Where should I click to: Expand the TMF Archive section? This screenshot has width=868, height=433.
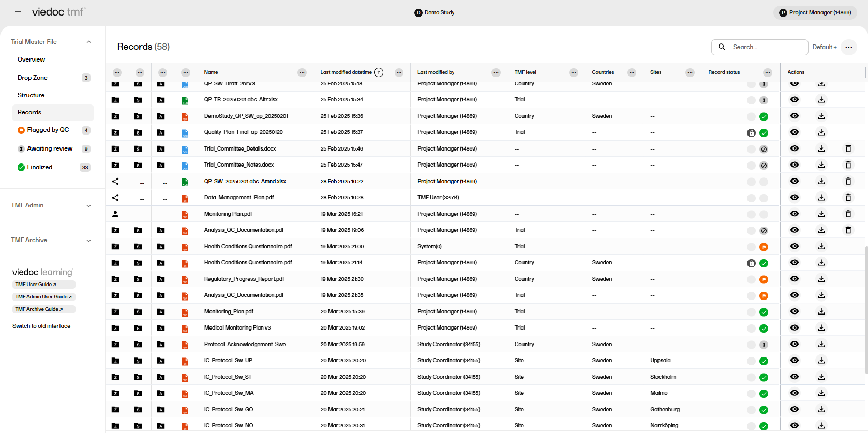point(88,241)
